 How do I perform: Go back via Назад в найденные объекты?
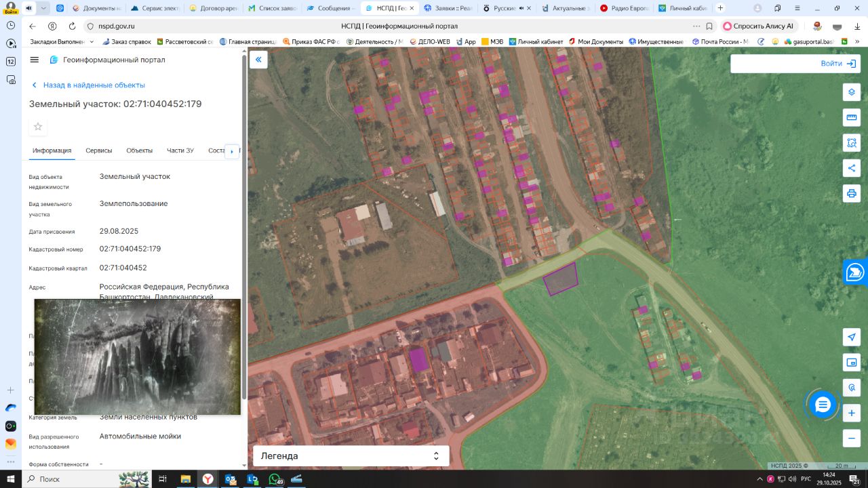click(x=88, y=85)
